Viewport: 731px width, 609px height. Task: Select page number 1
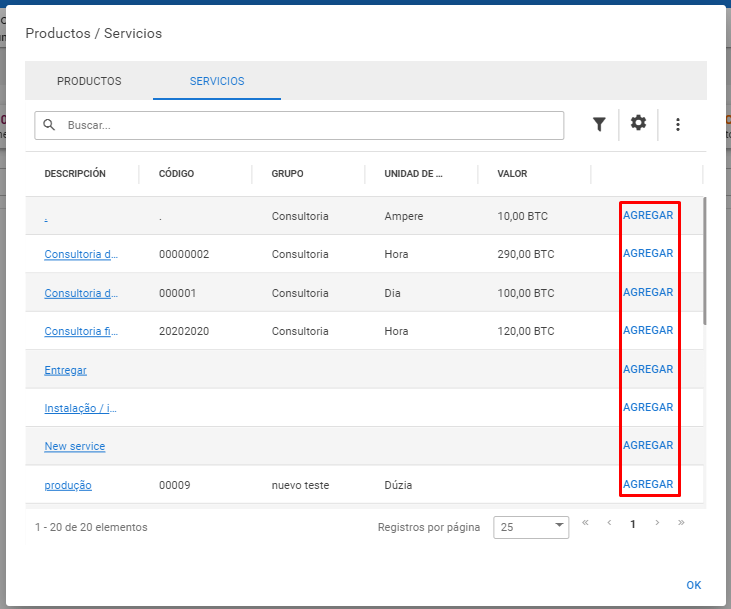pyautogui.click(x=633, y=524)
